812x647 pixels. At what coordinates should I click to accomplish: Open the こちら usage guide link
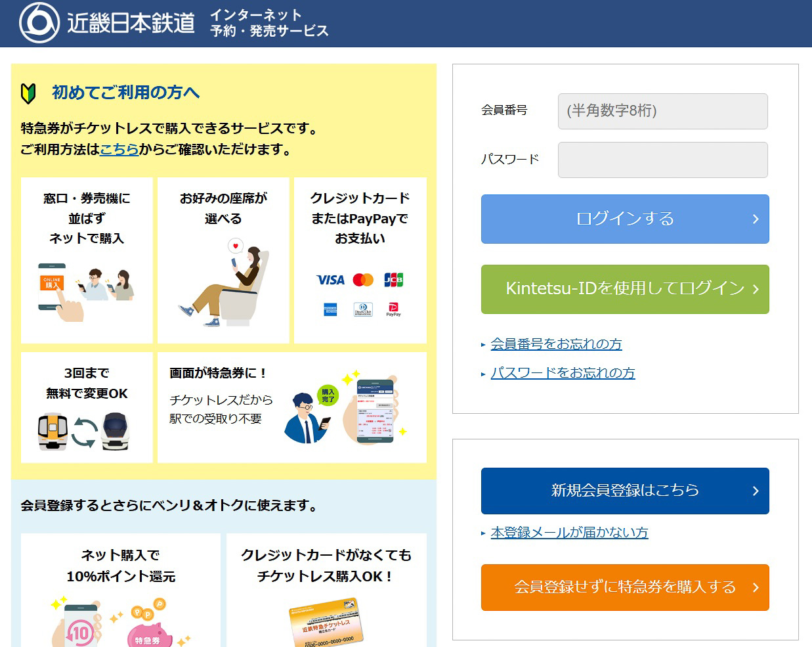click(x=119, y=149)
